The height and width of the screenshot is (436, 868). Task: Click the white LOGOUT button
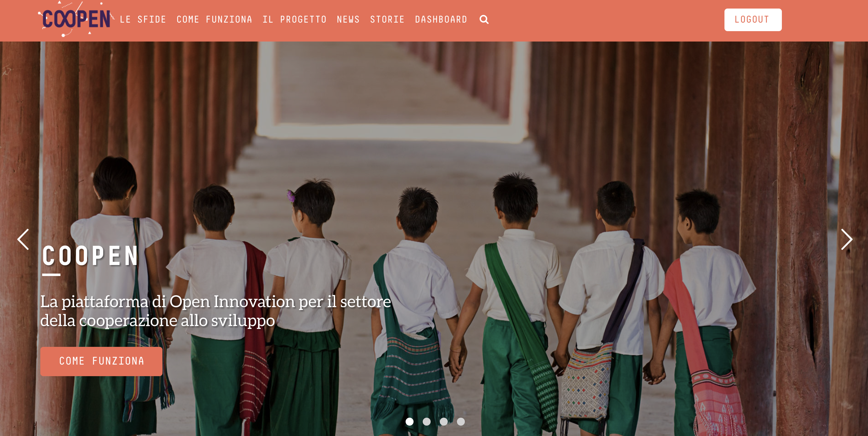[x=753, y=20]
